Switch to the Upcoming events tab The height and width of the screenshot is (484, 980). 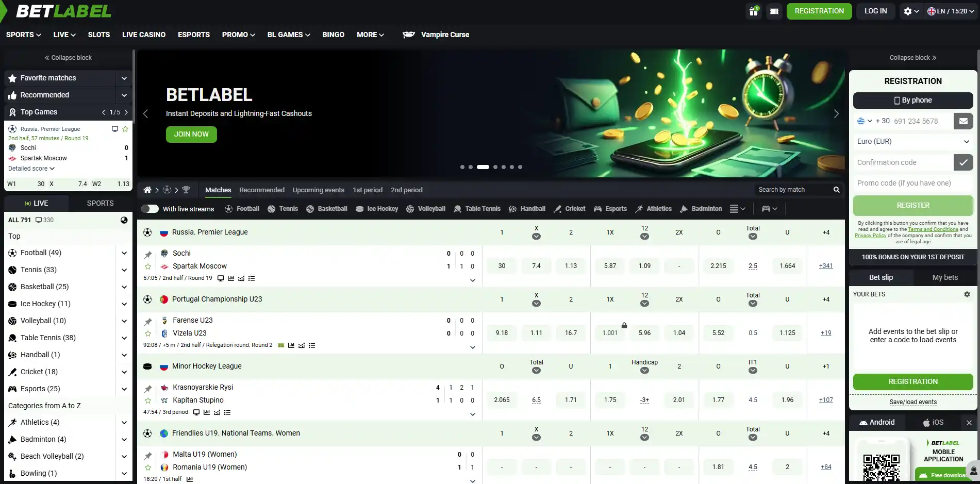pos(318,190)
